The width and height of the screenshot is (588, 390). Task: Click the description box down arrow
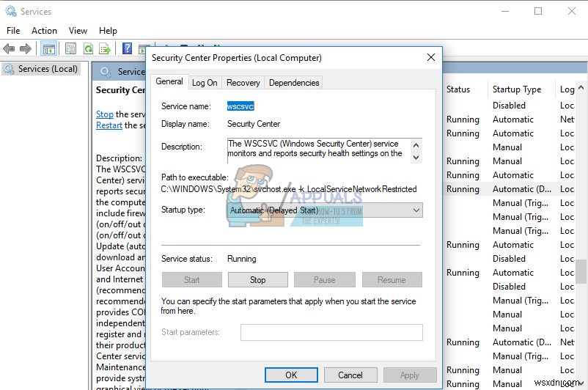(416, 158)
